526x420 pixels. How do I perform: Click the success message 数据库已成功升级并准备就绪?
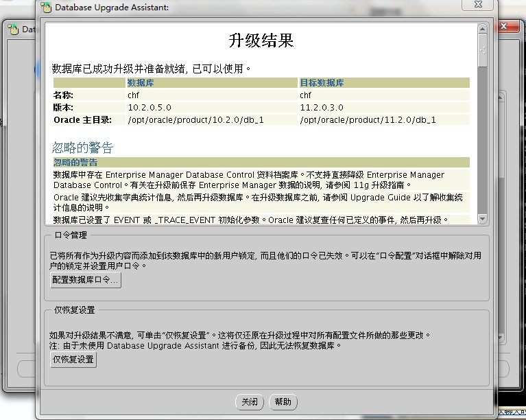(152, 69)
